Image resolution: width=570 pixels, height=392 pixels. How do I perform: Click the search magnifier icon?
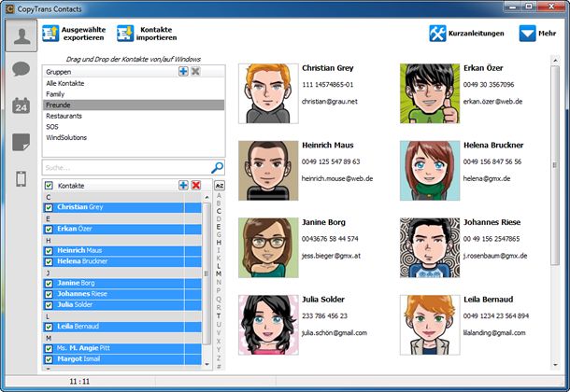pos(217,168)
